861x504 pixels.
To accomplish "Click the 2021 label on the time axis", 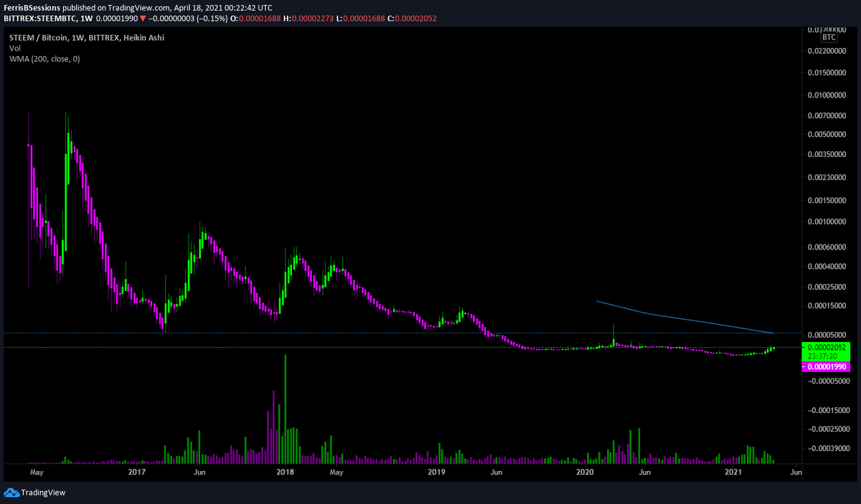I will pos(733,472).
